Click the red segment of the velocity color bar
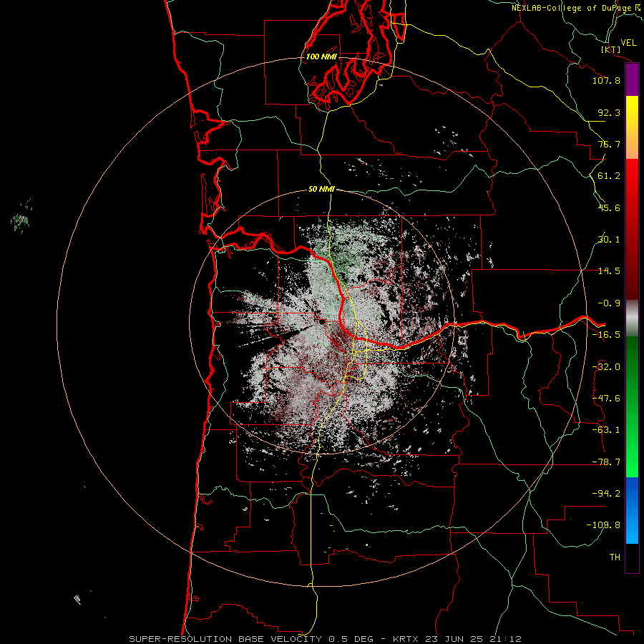 coord(632,229)
